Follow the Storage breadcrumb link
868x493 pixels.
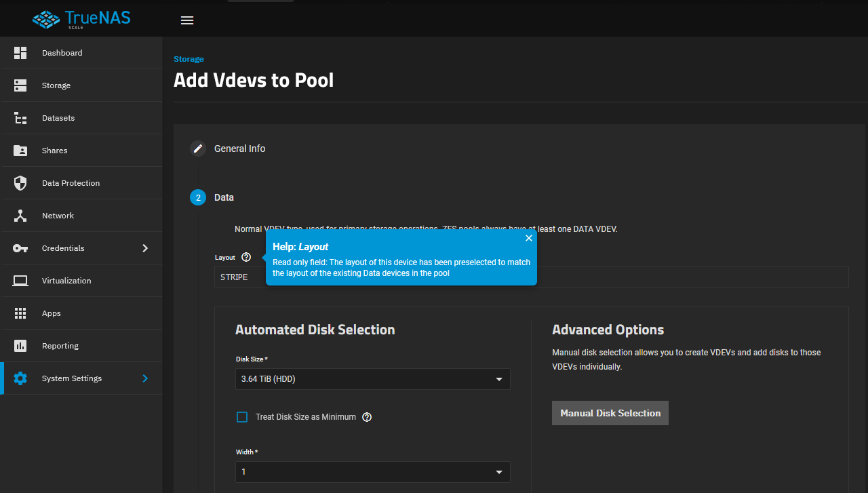(189, 59)
